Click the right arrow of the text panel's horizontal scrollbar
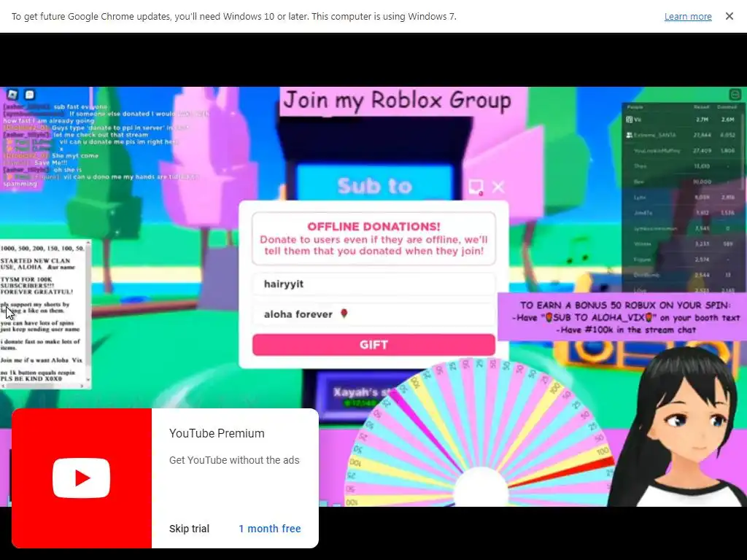The height and width of the screenshot is (560, 747). click(82, 386)
